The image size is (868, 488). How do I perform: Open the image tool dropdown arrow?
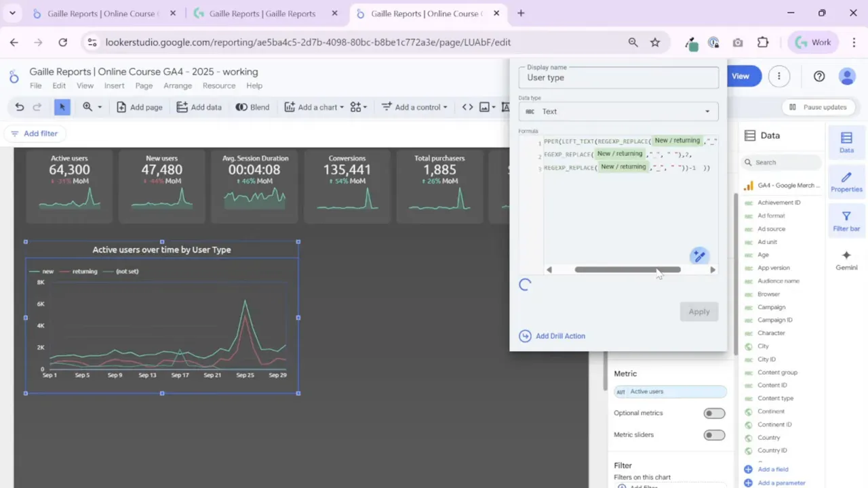(x=494, y=107)
